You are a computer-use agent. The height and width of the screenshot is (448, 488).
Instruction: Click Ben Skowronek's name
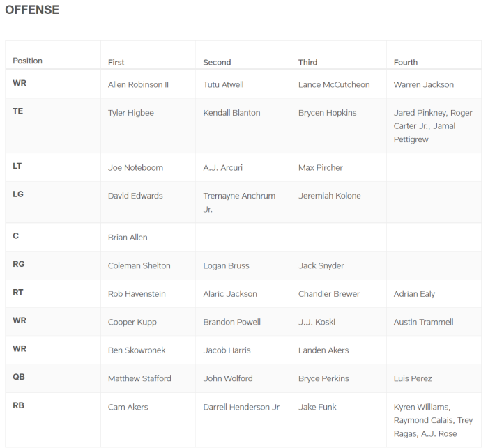(137, 350)
